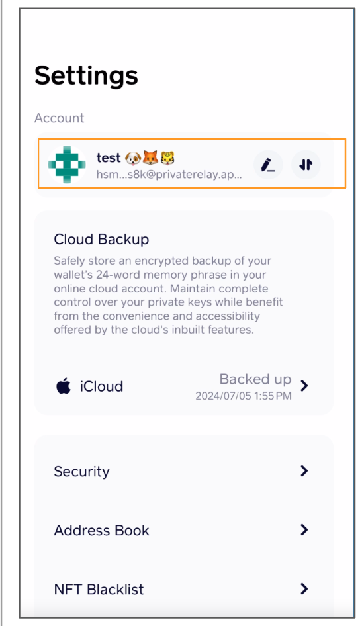The width and height of the screenshot is (364, 626).
Task: Tap the pencil edit account name icon
Action: 268,165
